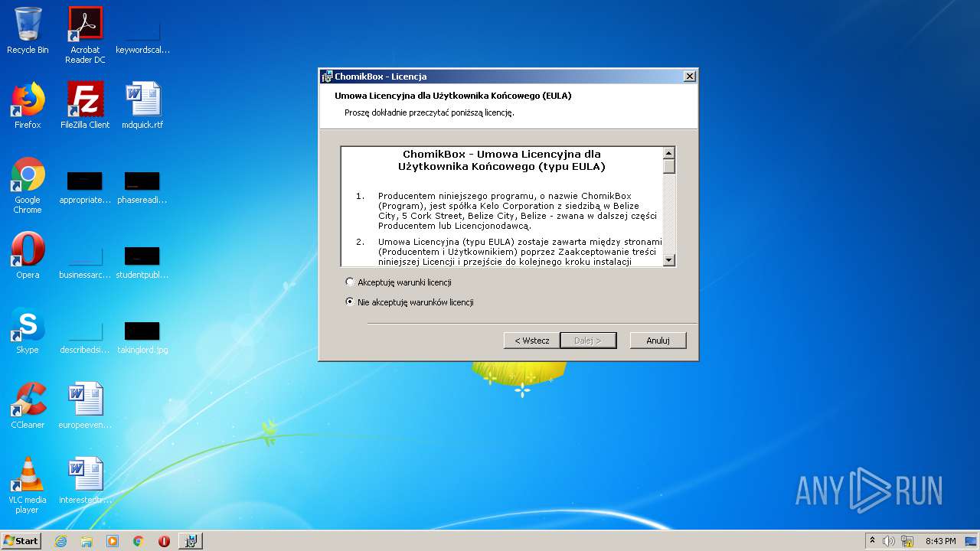This screenshot has width=980, height=551.
Task: Open FileZilla Client shortcut
Action: (85, 106)
